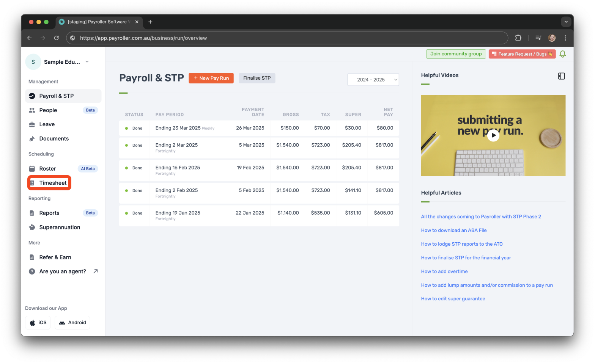
Task: Play the submitting a new pay run video
Action: pos(493,135)
